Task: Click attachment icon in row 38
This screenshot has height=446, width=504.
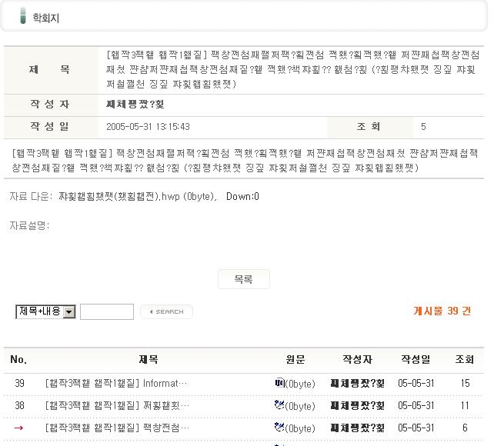Action: 279,404
